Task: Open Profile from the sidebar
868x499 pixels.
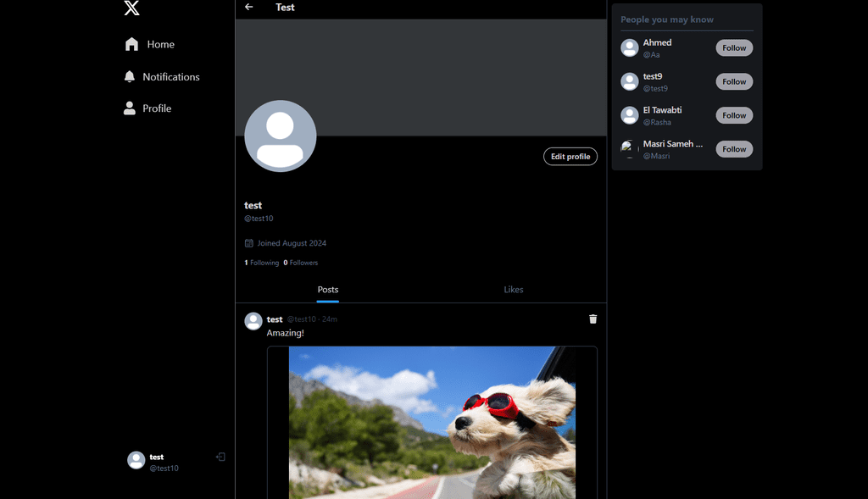Action: click(147, 108)
